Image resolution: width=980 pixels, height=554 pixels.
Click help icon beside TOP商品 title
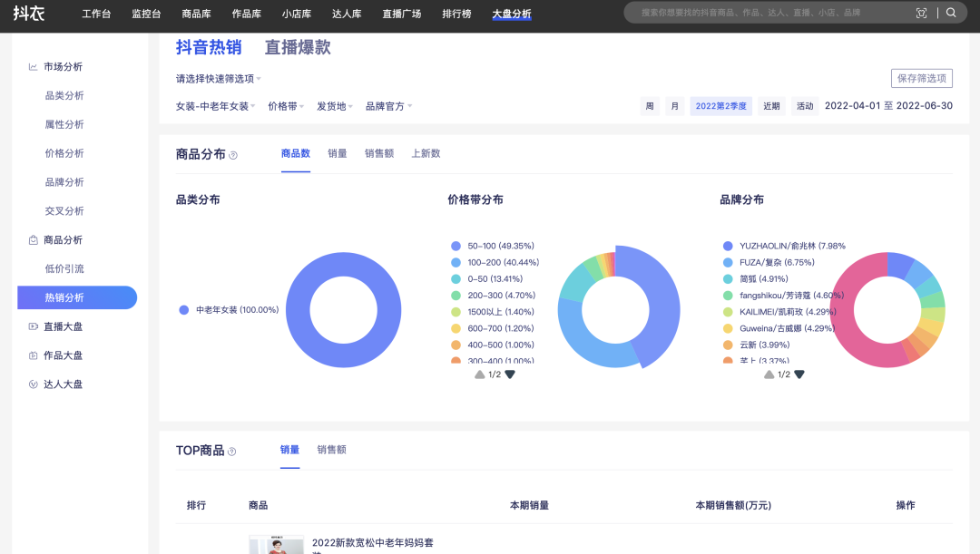coord(231,451)
